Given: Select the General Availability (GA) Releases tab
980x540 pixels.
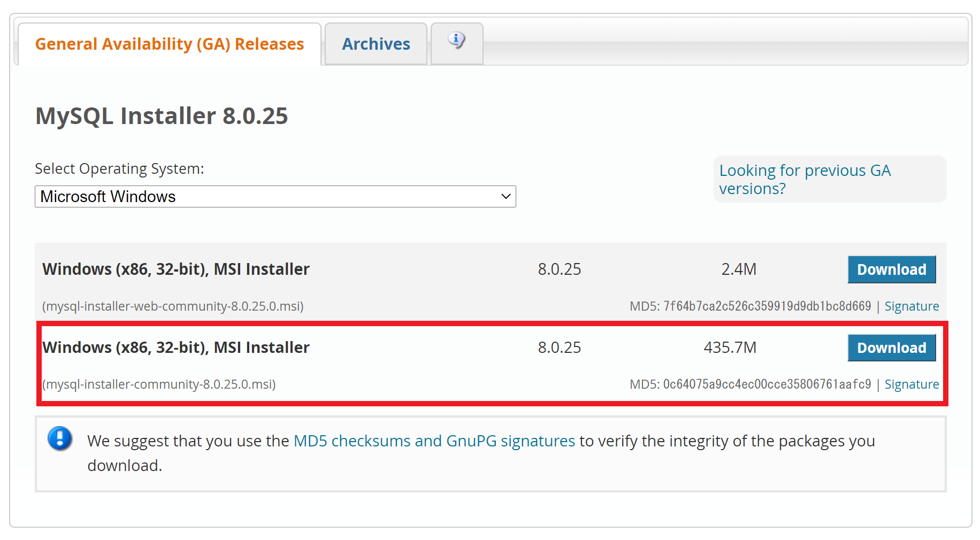Looking at the screenshot, I should (x=169, y=44).
